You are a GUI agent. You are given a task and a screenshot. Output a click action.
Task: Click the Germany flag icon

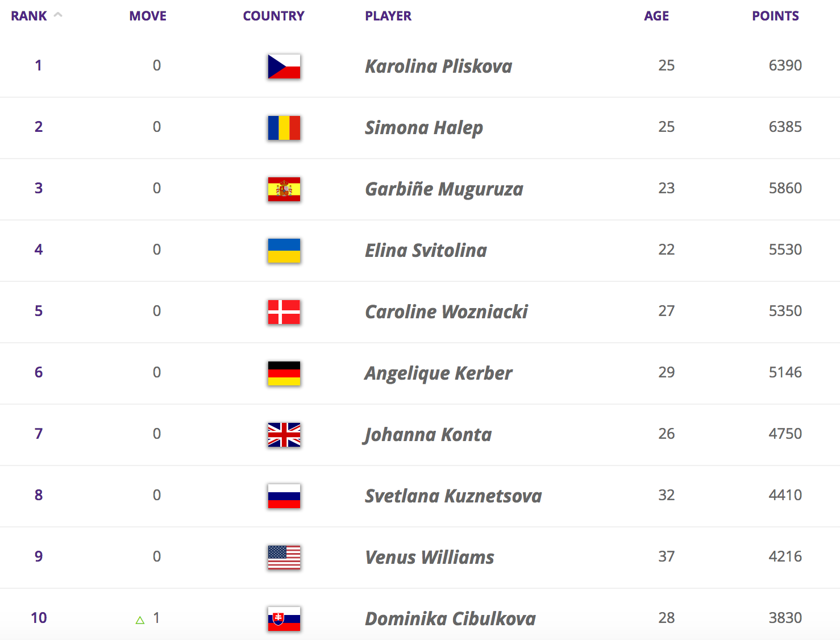[284, 373]
